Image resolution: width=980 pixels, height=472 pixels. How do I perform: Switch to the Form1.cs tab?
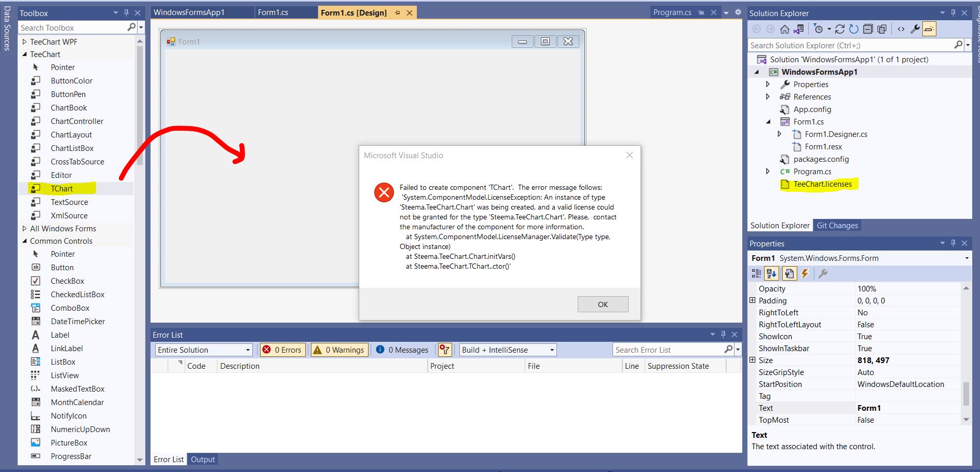[x=273, y=12]
